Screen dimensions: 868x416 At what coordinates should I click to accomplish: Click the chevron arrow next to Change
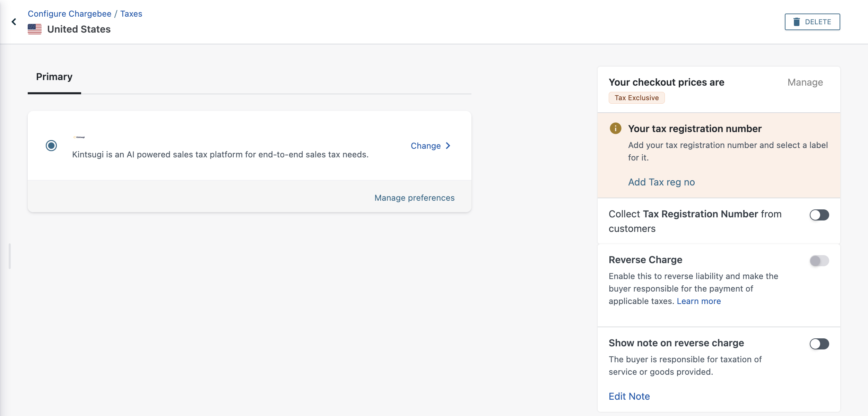(x=448, y=146)
